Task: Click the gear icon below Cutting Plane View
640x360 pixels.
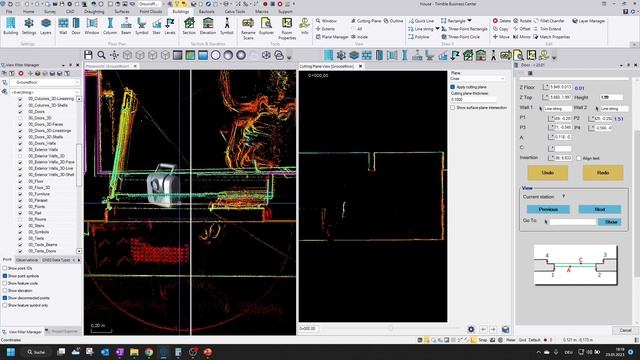Action: [x=471, y=329]
